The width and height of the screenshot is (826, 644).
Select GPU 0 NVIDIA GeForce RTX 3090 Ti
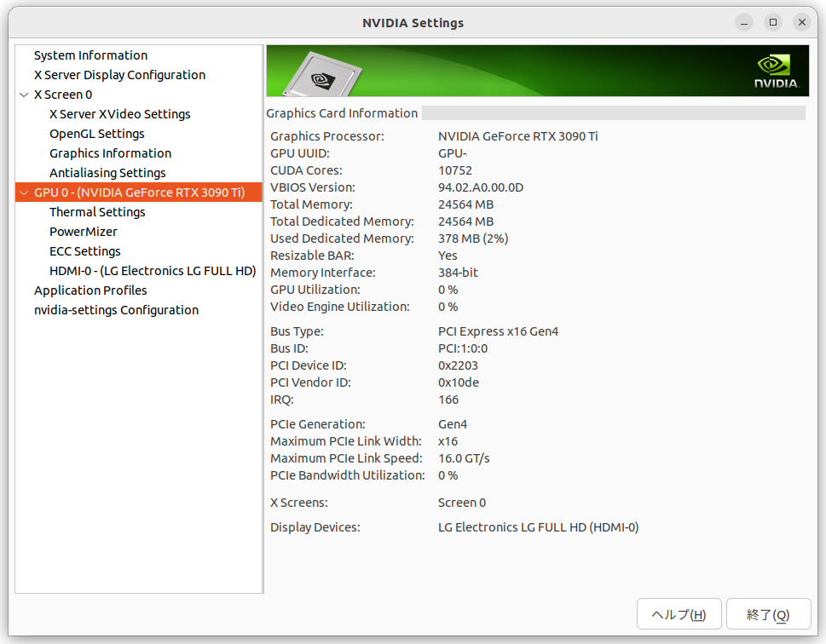139,193
